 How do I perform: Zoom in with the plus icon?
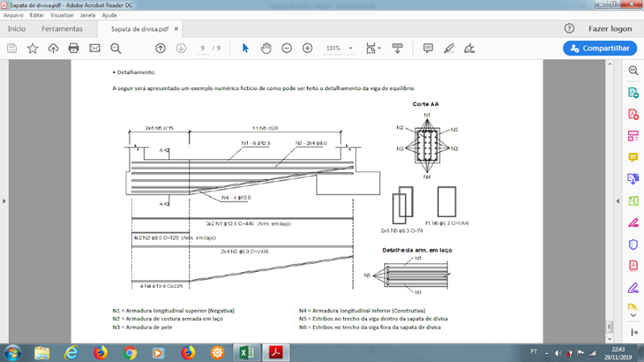point(308,48)
